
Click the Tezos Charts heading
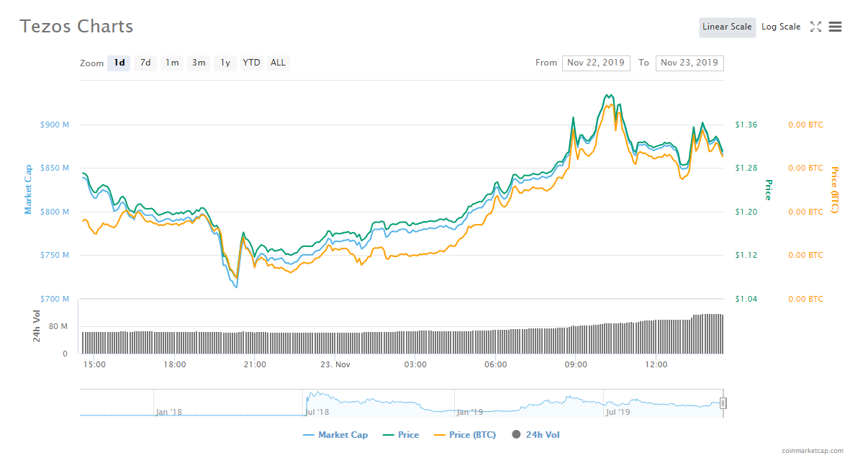click(x=76, y=26)
